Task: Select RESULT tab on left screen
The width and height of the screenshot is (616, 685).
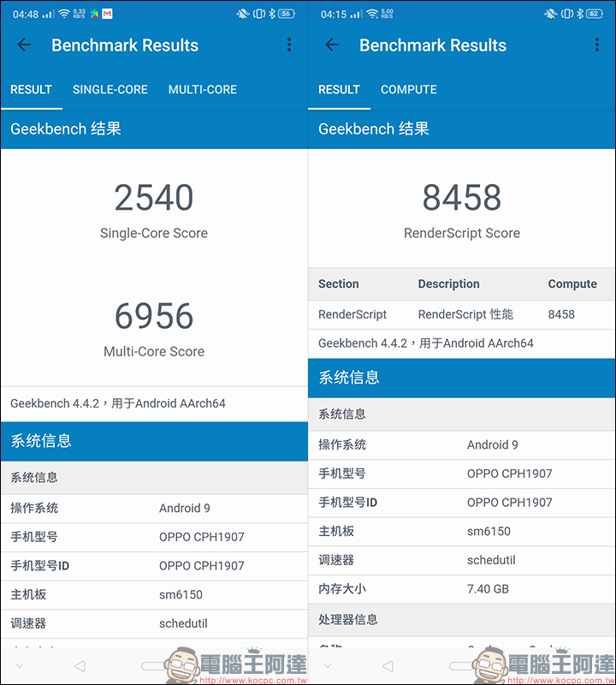Action: pos(31,90)
